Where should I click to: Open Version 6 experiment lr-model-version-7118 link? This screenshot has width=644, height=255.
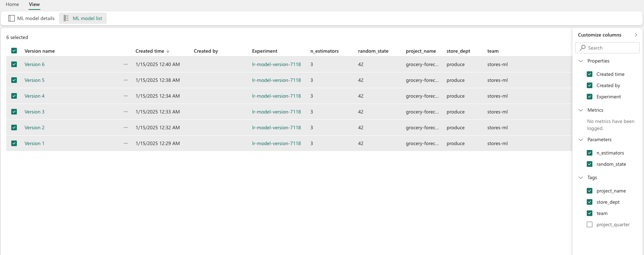click(276, 64)
